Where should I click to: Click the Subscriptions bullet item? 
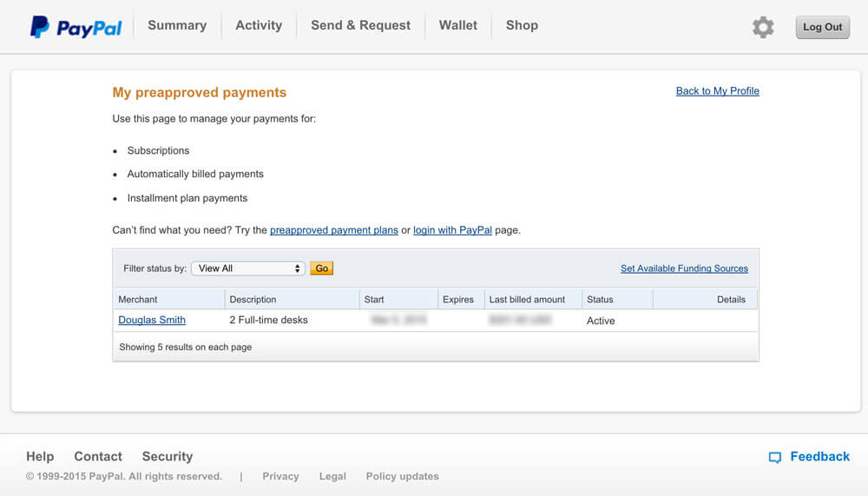pyautogui.click(x=158, y=151)
